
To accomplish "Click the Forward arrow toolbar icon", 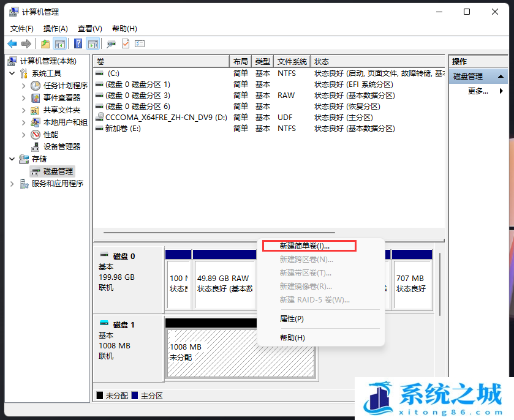I will (x=26, y=43).
